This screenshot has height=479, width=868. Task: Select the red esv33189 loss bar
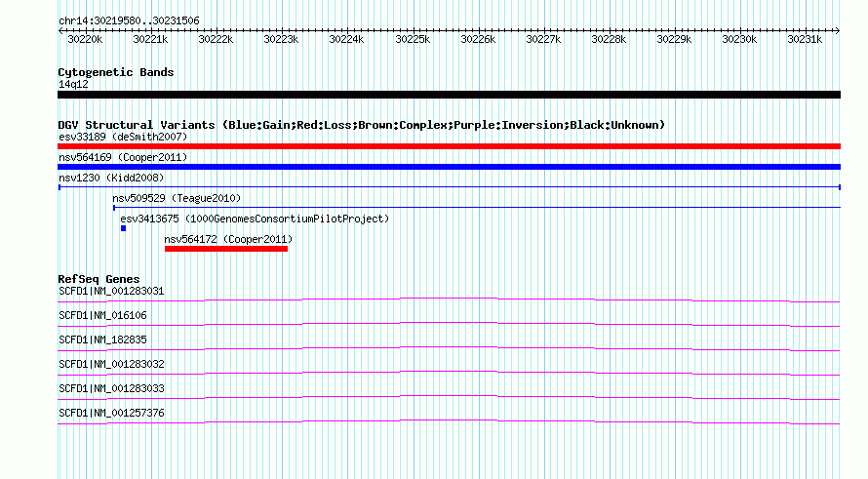pyautogui.click(x=449, y=146)
